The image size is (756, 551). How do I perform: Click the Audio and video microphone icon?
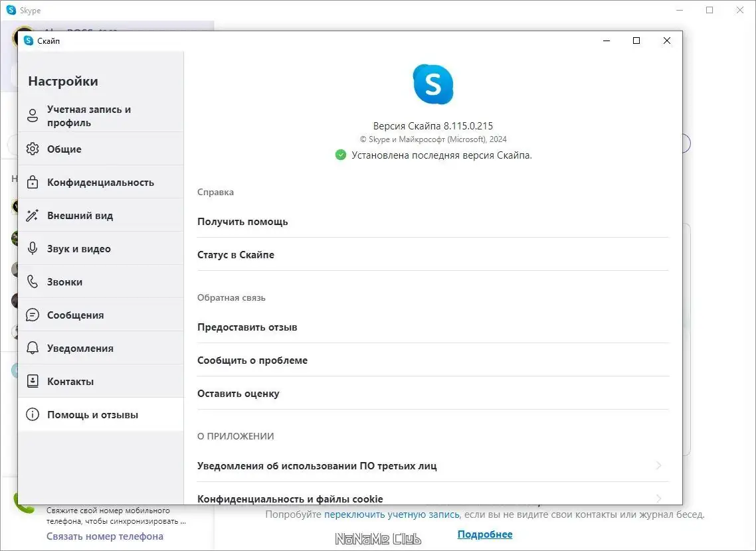[33, 248]
